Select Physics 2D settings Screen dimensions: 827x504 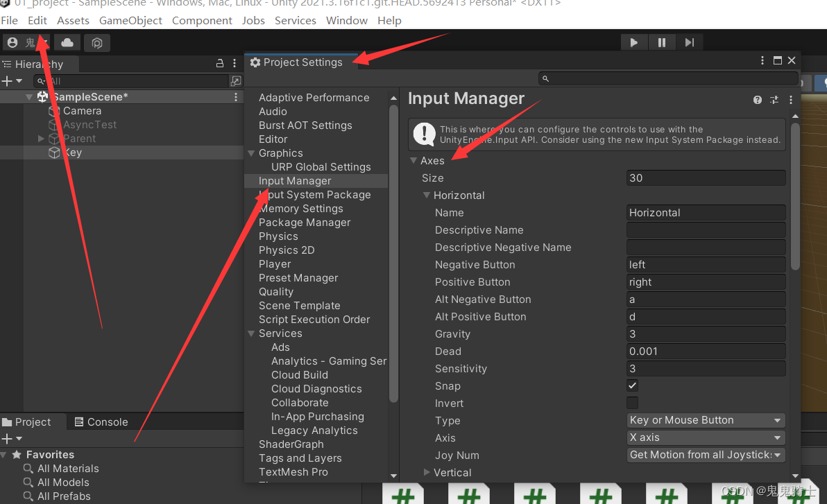(x=287, y=250)
